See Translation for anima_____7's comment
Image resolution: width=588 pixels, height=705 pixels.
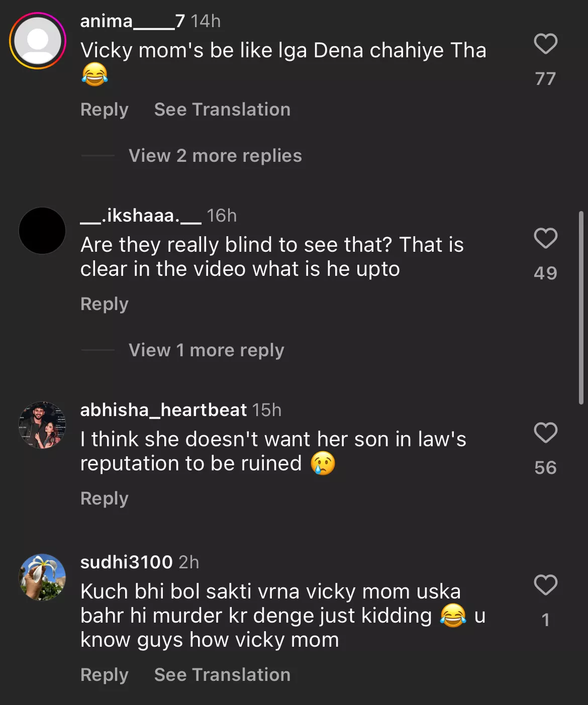[222, 110]
